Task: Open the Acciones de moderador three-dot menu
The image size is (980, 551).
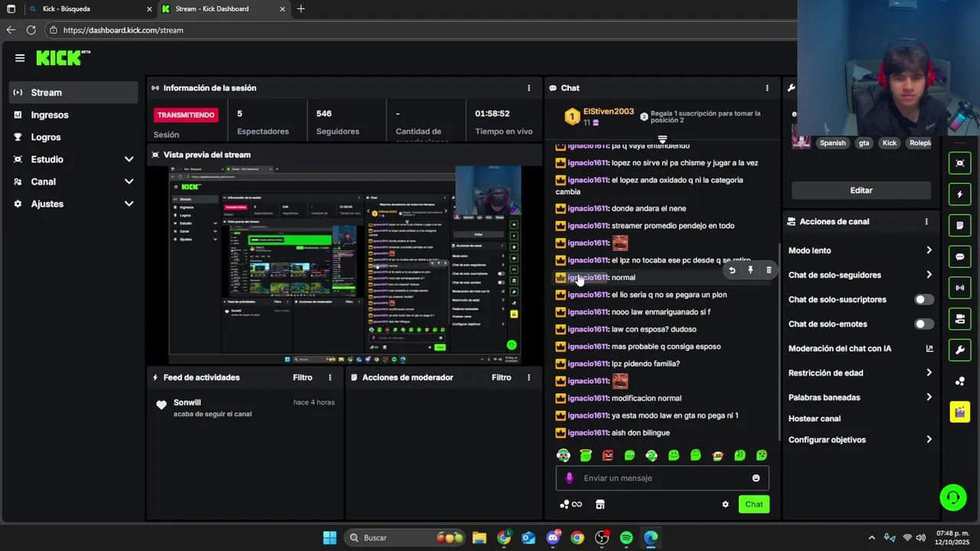Action: [x=528, y=377]
